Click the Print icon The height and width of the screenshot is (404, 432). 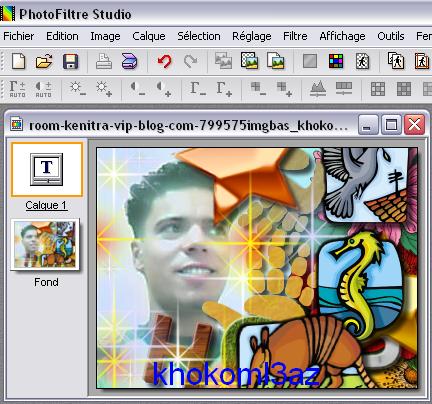(x=104, y=61)
